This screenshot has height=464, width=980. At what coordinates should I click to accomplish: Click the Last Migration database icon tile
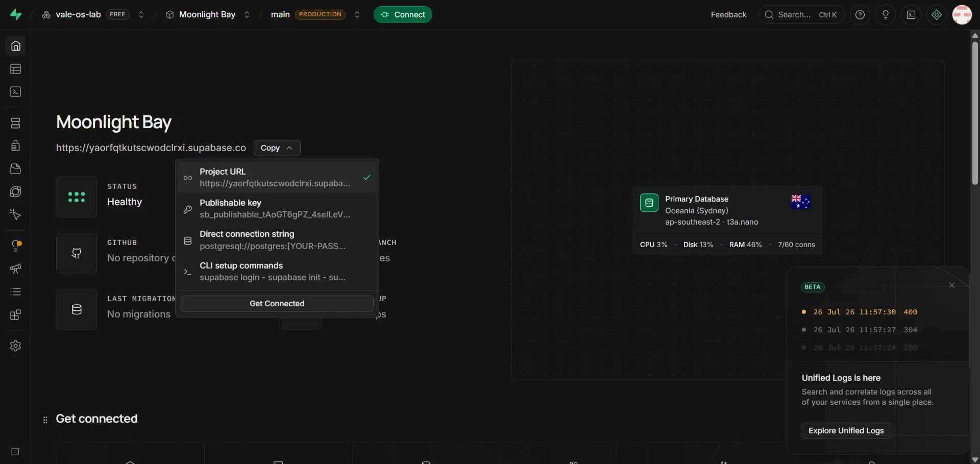[77, 309]
